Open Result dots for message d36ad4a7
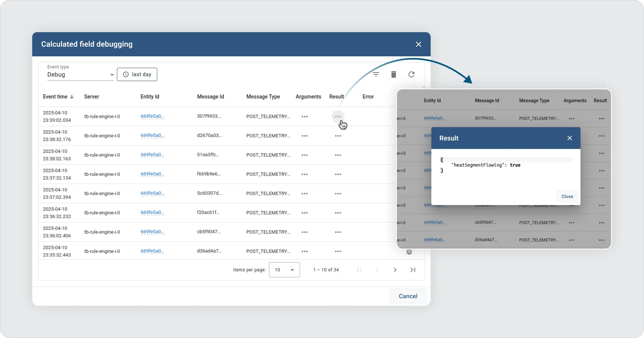644x338 pixels. 338,251
